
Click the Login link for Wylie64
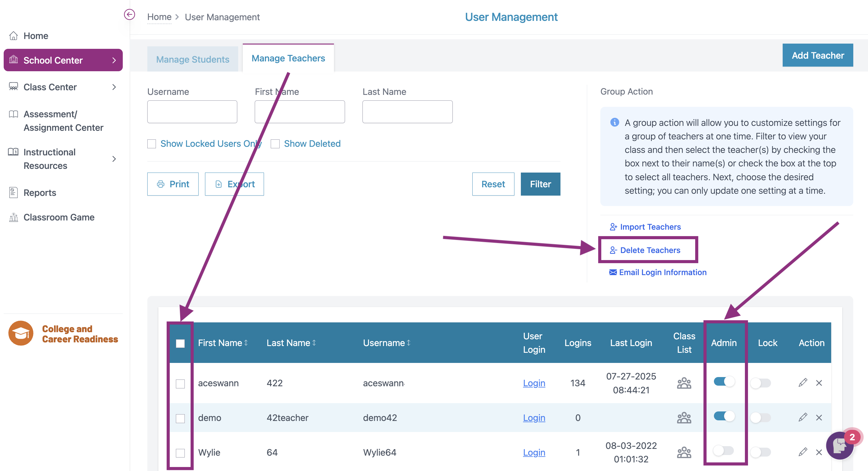tap(534, 453)
